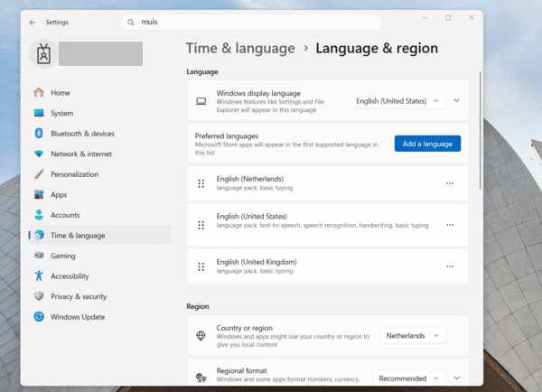Open more options for English (Netherlands)

[x=450, y=183]
